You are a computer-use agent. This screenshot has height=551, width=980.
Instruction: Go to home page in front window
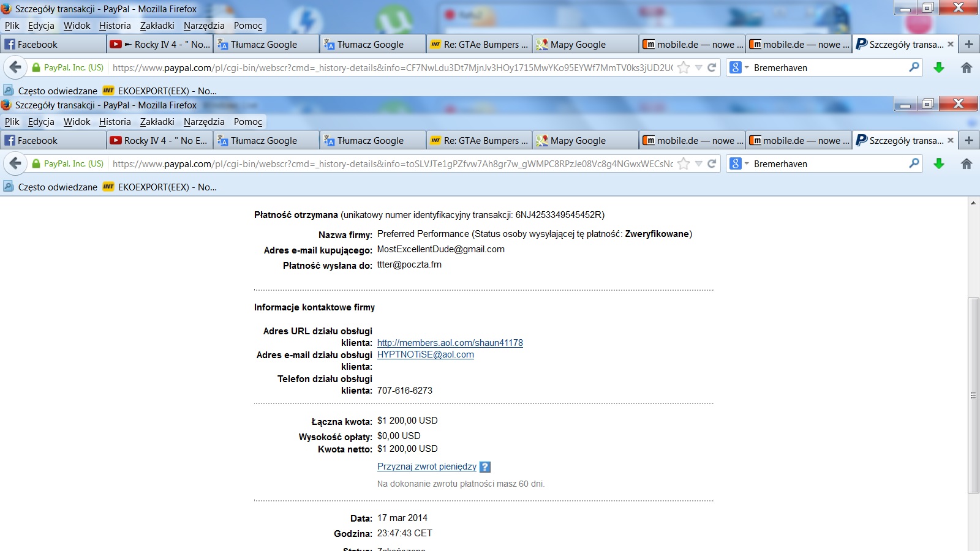coord(967,163)
